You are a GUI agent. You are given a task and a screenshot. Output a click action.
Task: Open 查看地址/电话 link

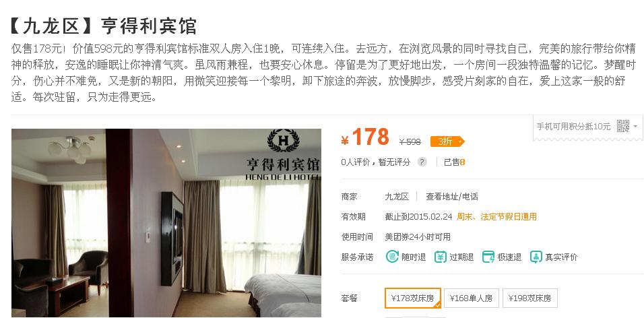coord(452,196)
